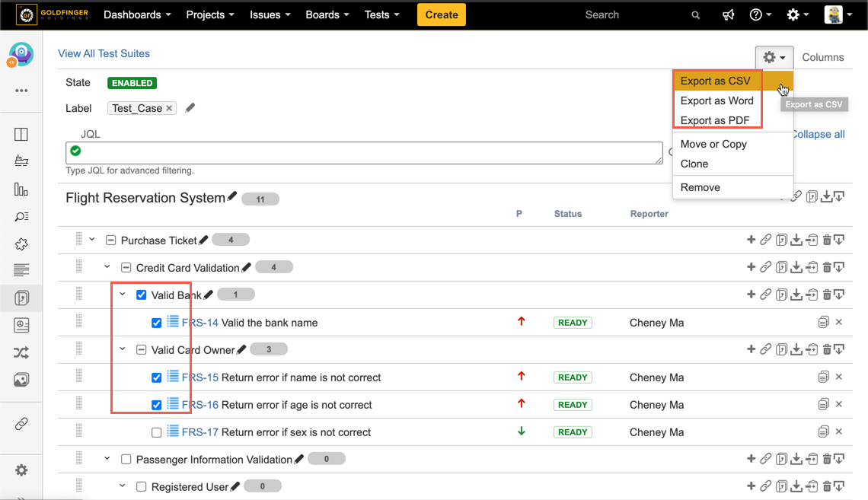The image size is (868, 500).
Task: Open settings gear in left sidebar bottom
Action: coord(21,470)
